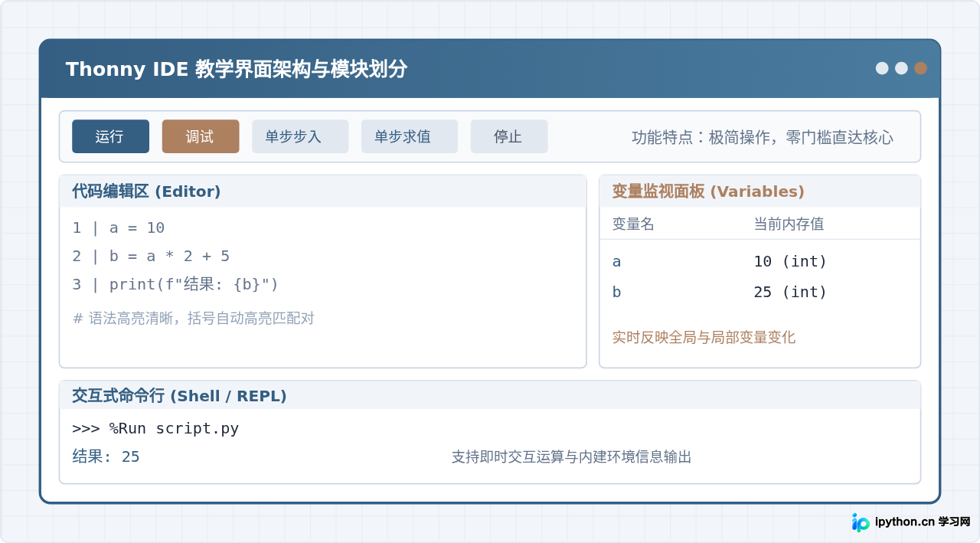Select variable 'b' in the variables table

616,293
